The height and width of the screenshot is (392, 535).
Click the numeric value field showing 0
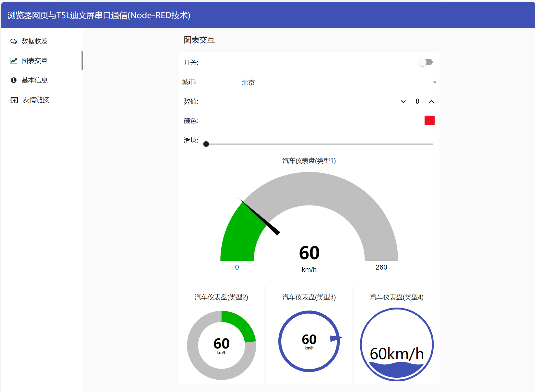click(x=417, y=101)
